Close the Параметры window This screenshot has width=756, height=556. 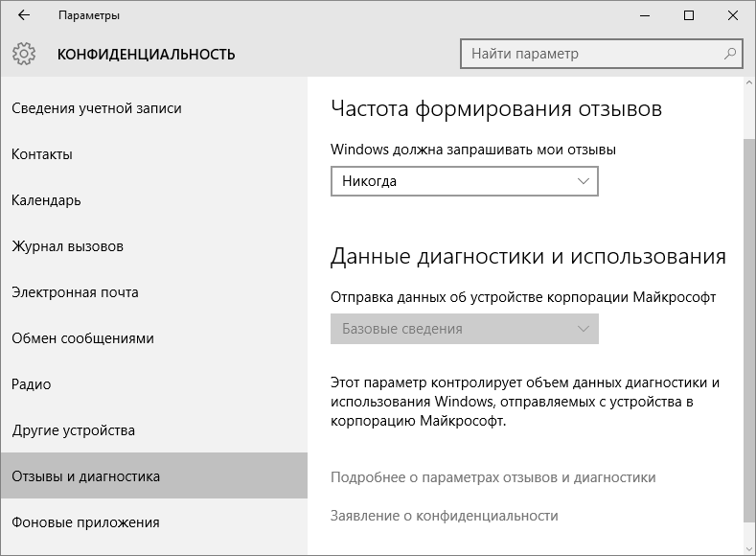tap(733, 15)
